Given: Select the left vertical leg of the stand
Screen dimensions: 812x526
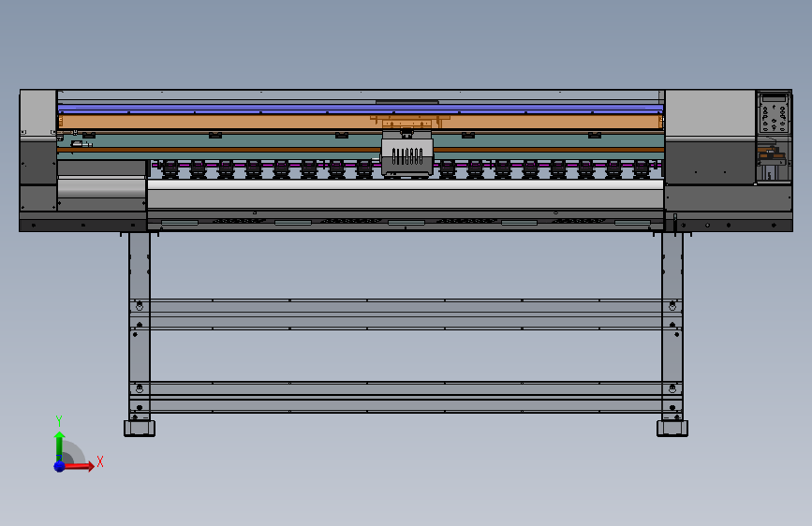Looking at the screenshot, I should point(140,326).
